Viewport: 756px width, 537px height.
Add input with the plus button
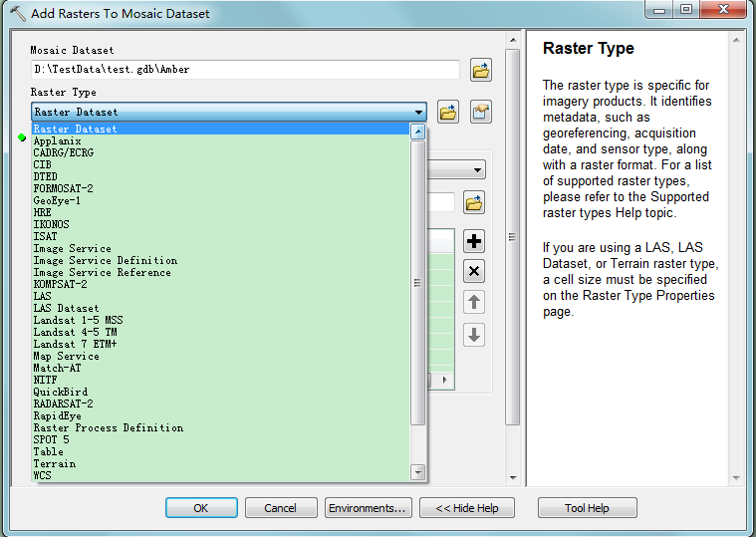(x=474, y=241)
